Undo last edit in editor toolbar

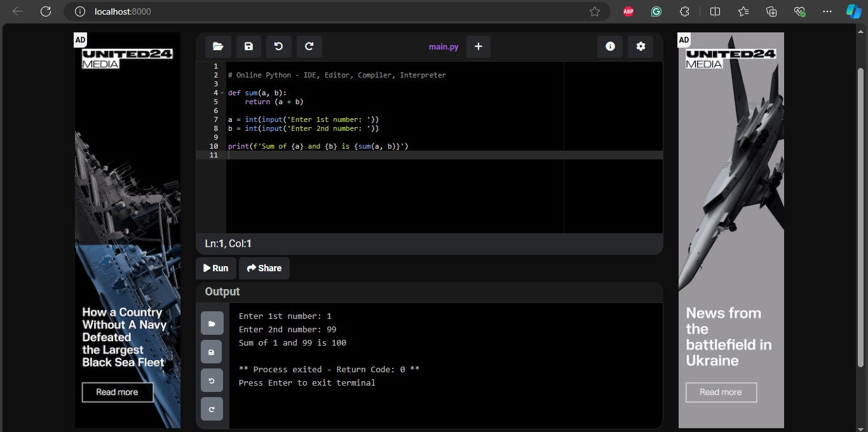[x=278, y=46]
